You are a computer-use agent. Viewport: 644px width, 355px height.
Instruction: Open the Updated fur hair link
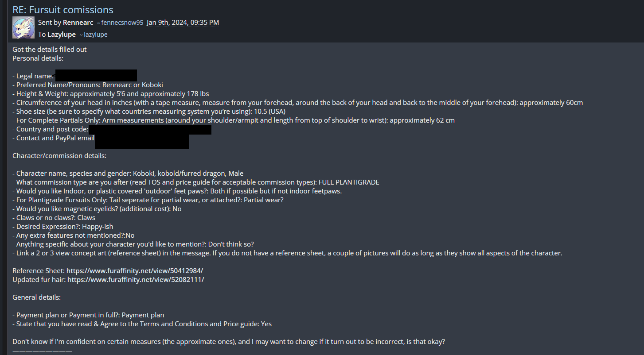coord(136,280)
